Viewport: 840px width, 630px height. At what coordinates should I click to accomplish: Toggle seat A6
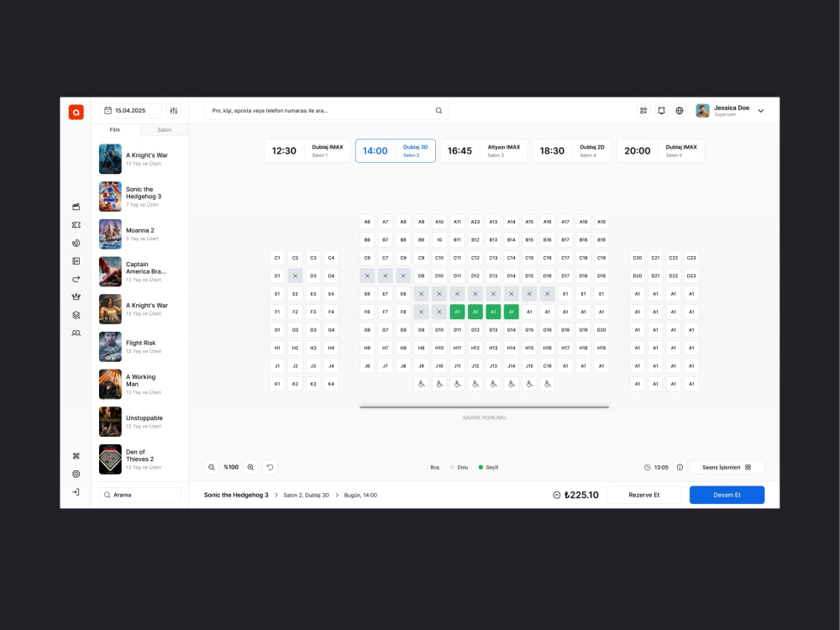pyautogui.click(x=367, y=222)
